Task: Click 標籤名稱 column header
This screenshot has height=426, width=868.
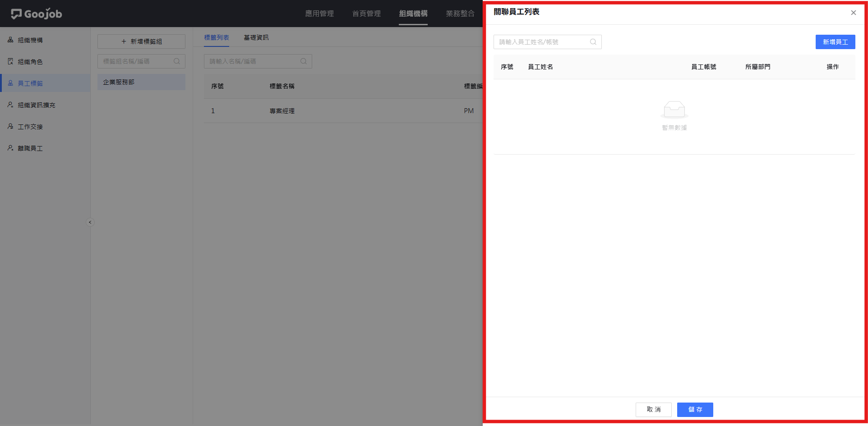Action: click(x=282, y=86)
